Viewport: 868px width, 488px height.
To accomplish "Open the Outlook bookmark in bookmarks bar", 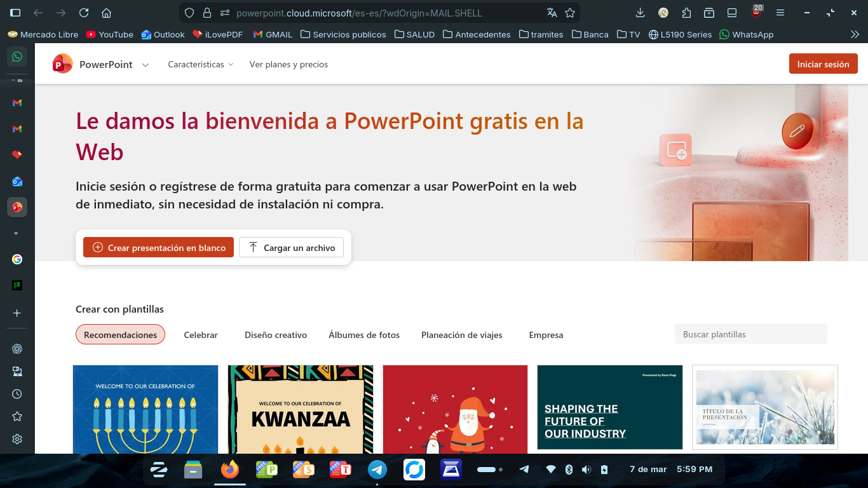I will [x=163, y=34].
